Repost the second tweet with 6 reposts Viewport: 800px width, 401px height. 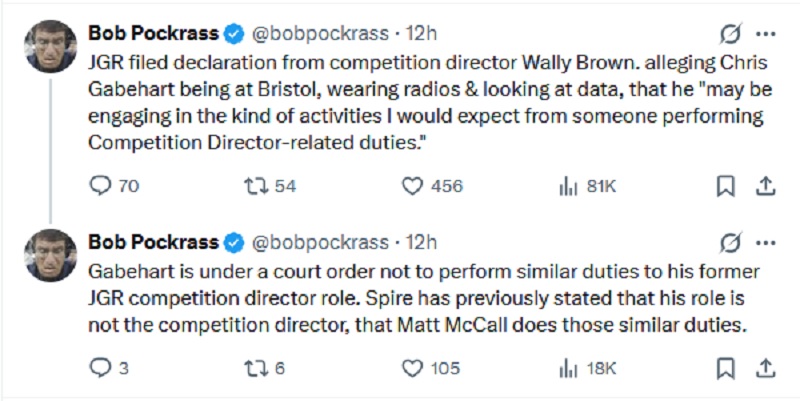coord(258,368)
